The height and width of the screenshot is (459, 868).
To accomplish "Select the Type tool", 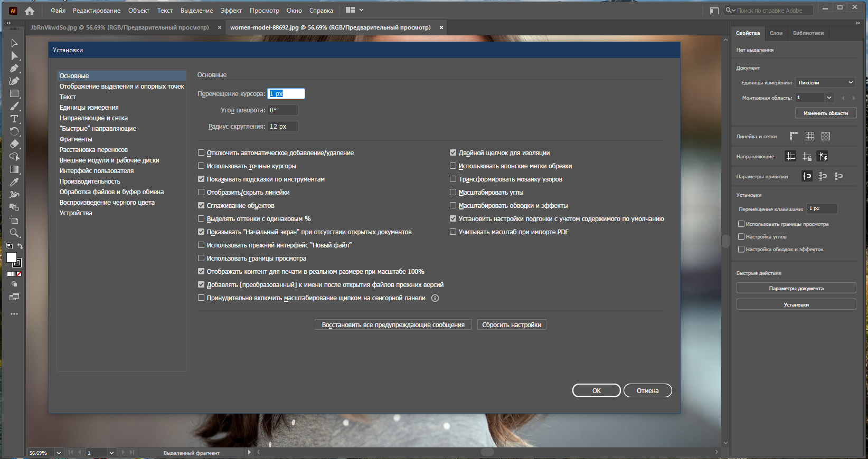I will point(14,119).
